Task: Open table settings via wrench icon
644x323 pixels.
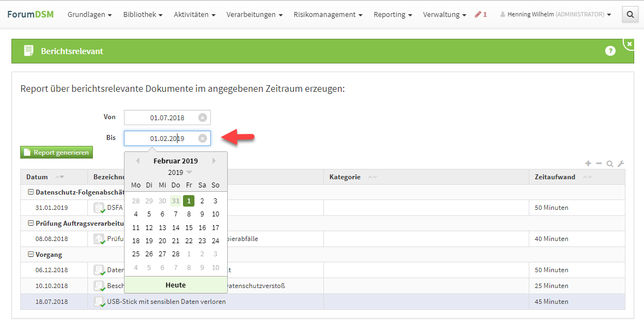Action: click(x=621, y=163)
